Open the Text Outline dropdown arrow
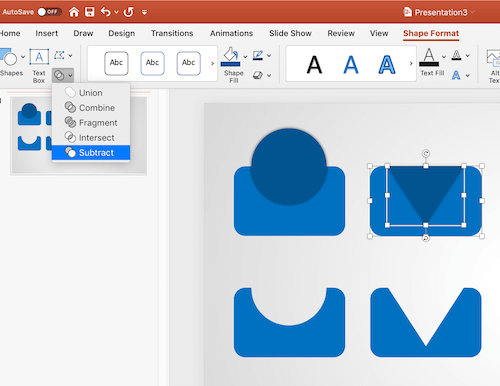The width and height of the screenshot is (500, 386). pos(468,56)
